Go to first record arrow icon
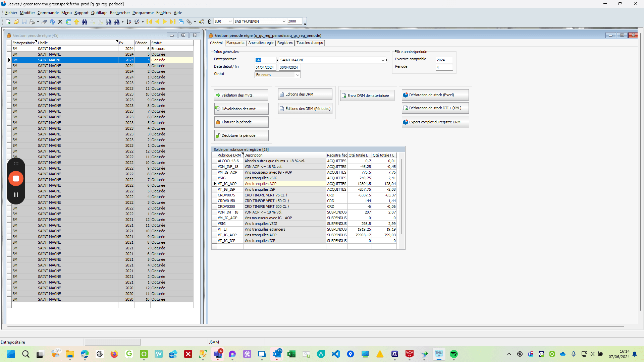Screen dimensions: 644x362 click(x=149, y=22)
